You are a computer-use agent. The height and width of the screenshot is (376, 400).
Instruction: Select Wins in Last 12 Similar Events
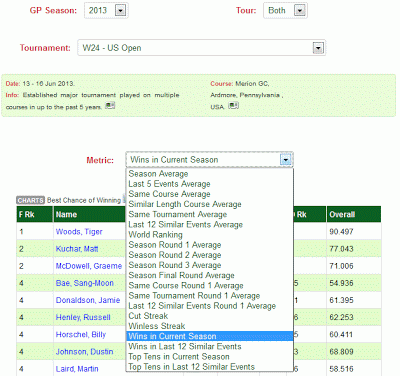210,346
